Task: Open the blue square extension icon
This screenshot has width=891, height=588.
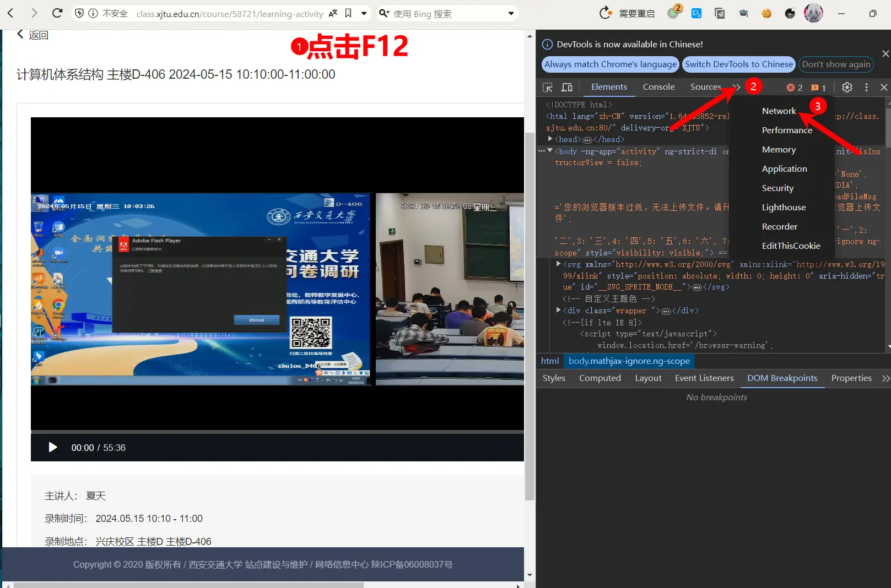Action: pyautogui.click(x=696, y=13)
